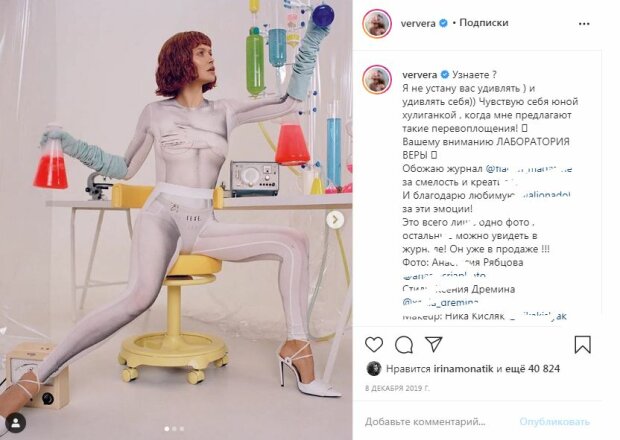Click the Опубликовать post button

pyautogui.click(x=554, y=422)
